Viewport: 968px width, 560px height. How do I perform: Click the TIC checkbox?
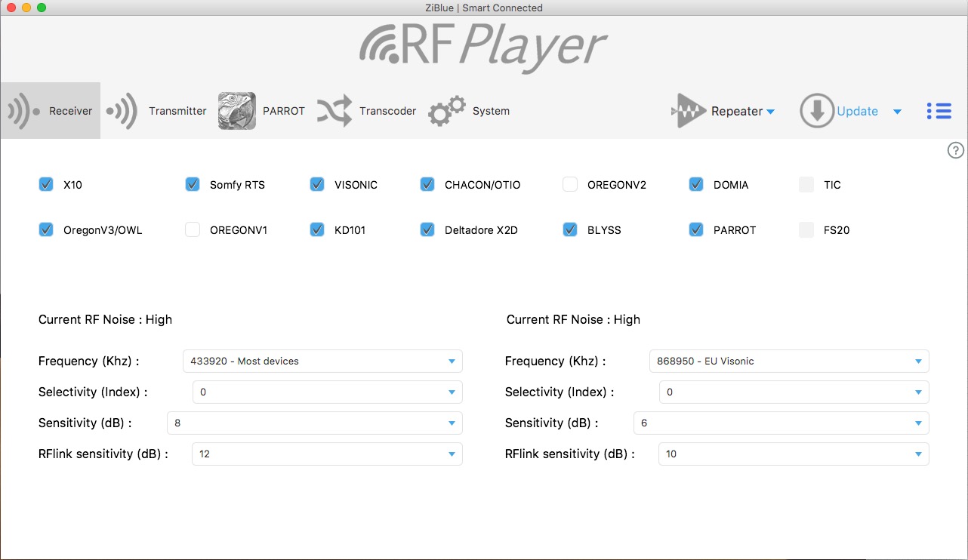[806, 184]
